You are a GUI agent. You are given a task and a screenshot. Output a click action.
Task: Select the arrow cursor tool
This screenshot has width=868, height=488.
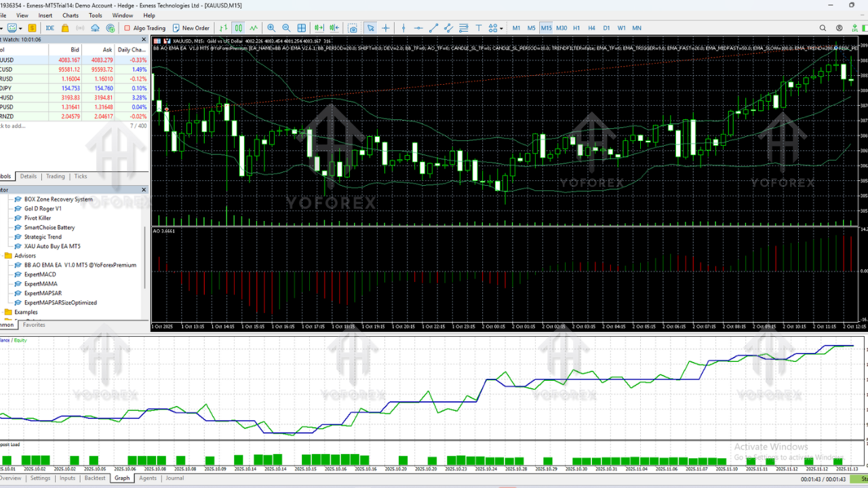coord(370,28)
